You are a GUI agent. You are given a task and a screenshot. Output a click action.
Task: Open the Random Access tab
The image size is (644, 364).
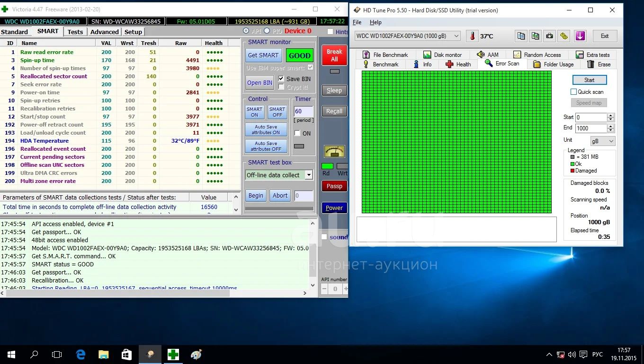point(537,55)
